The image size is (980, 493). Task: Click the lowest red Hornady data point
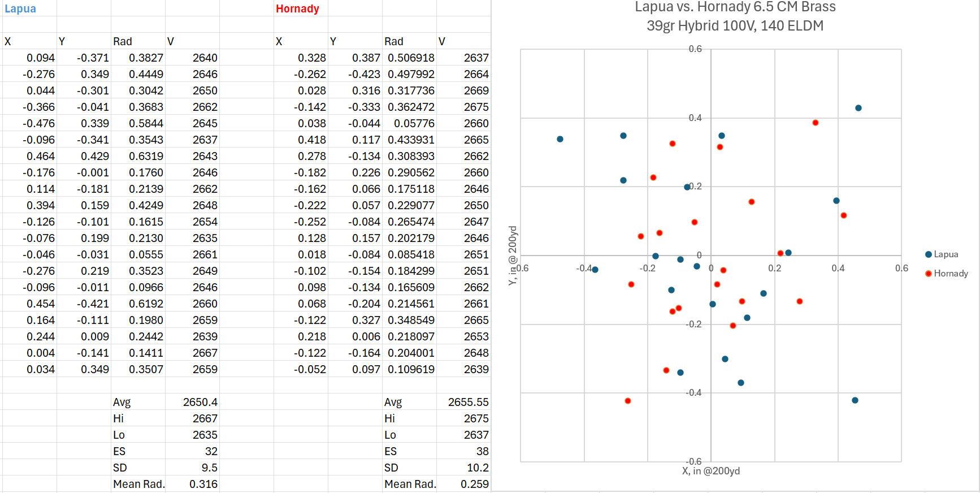pos(627,401)
